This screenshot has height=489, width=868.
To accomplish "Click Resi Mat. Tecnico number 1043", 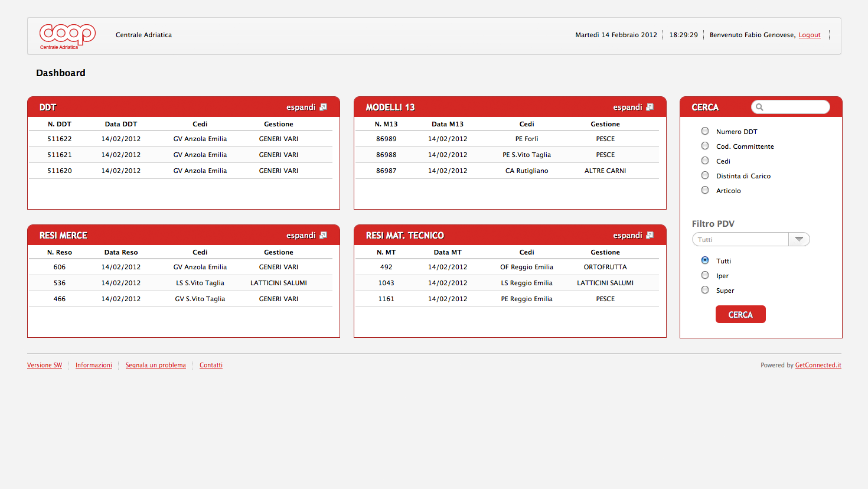I will (386, 283).
